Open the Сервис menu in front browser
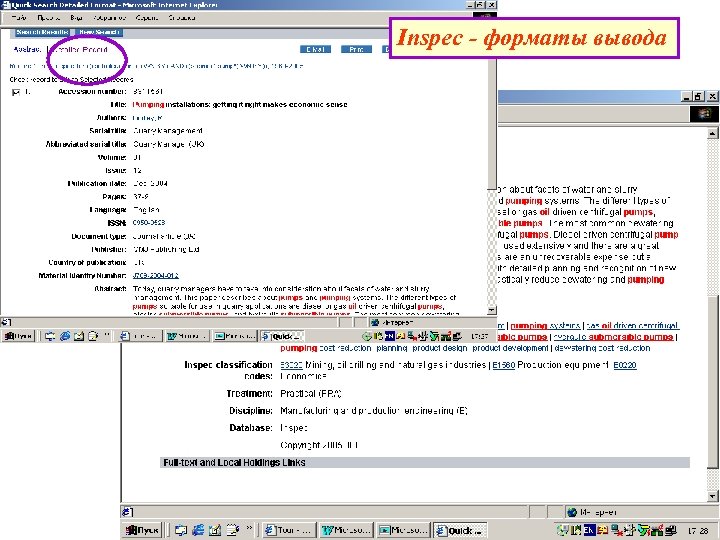 tap(147, 18)
